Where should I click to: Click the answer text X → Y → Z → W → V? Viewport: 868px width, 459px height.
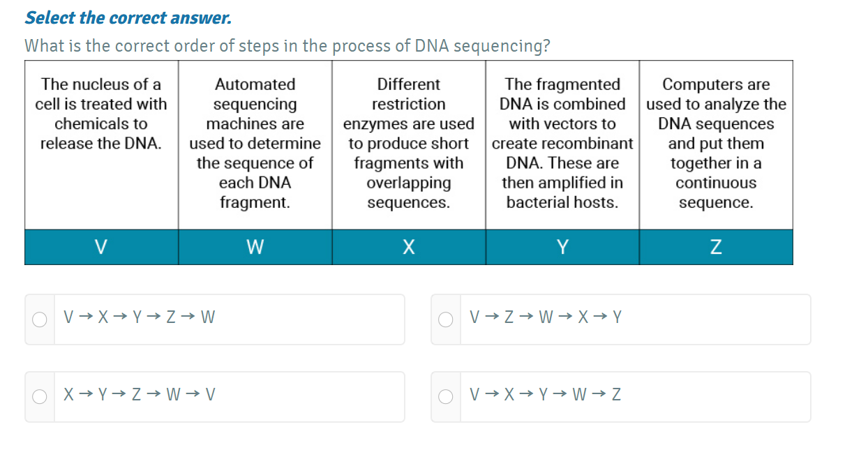click(140, 394)
